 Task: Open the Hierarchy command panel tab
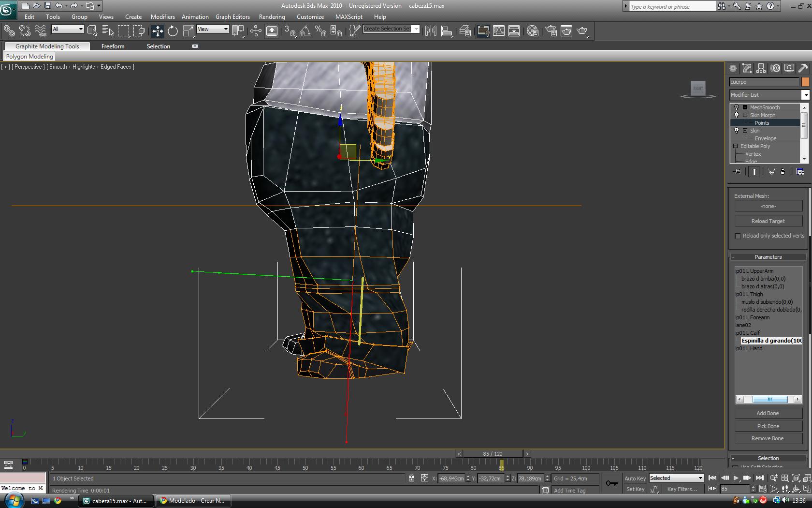[x=761, y=68]
